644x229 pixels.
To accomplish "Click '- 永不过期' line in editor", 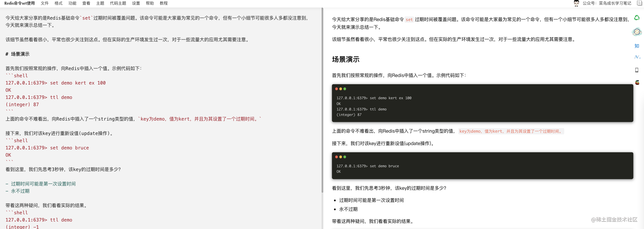I will point(18,191).
